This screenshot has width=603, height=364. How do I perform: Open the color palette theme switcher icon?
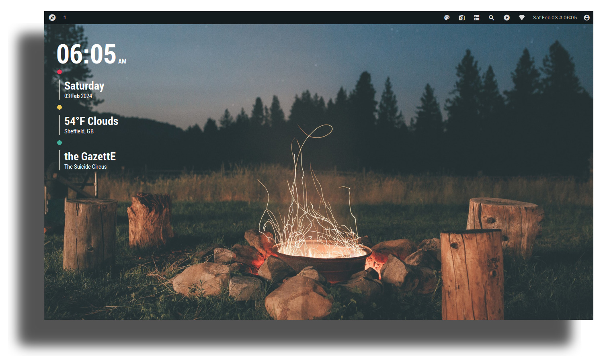[447, 18]
